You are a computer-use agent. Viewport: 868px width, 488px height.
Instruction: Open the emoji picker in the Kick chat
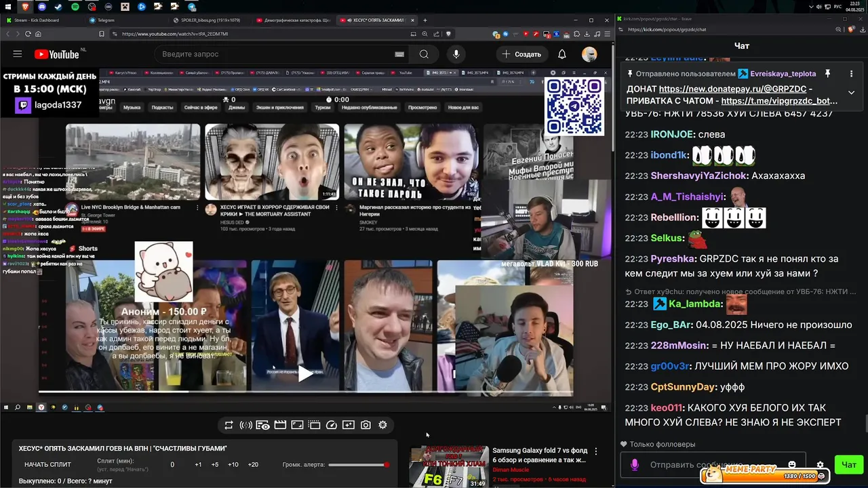[x=792, y=465]
